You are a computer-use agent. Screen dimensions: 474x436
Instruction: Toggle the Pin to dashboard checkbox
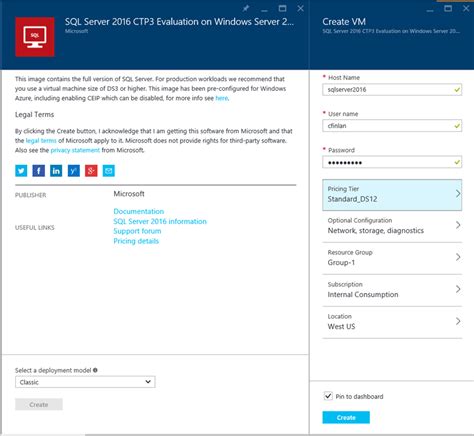click(x=328, y=396)
